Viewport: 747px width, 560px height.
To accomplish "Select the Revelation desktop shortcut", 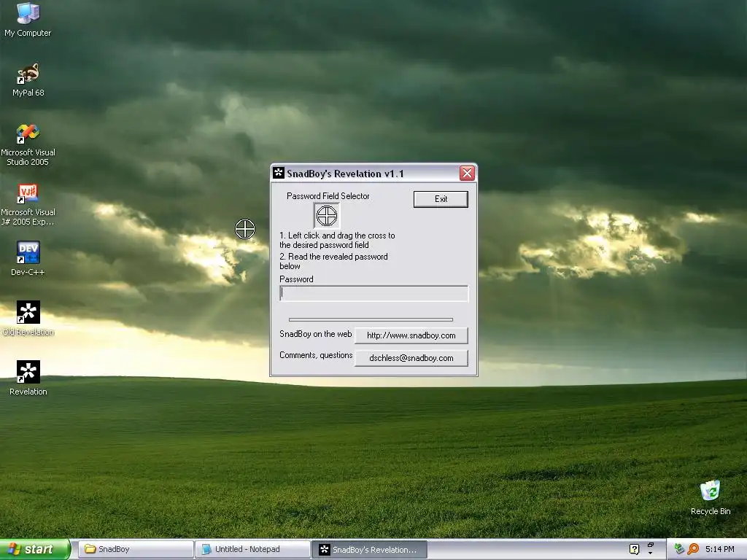I will [x=28, y=378].
